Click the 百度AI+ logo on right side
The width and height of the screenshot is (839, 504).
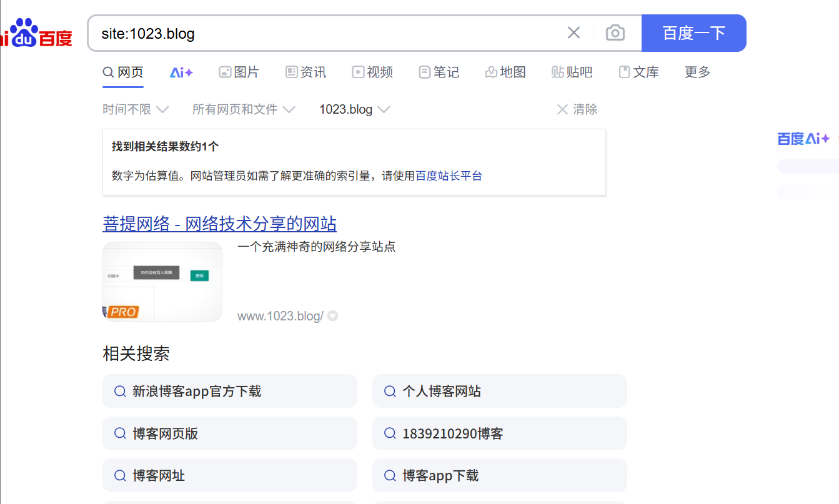tap(803, 139)
